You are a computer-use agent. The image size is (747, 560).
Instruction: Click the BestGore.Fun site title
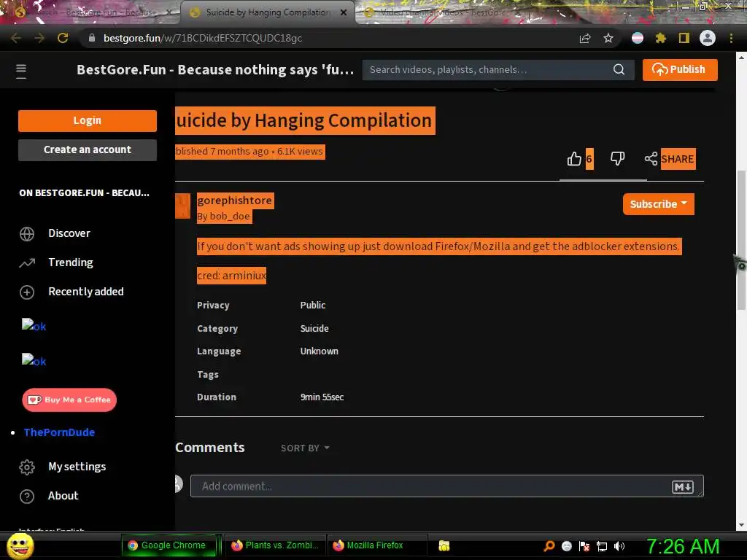tap(215, 70)
